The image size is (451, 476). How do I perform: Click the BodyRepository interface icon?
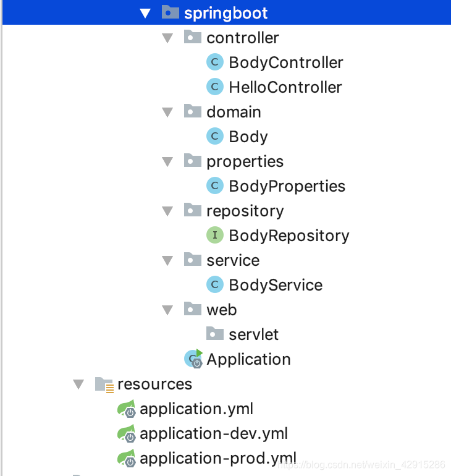click(x=215, y=235)
